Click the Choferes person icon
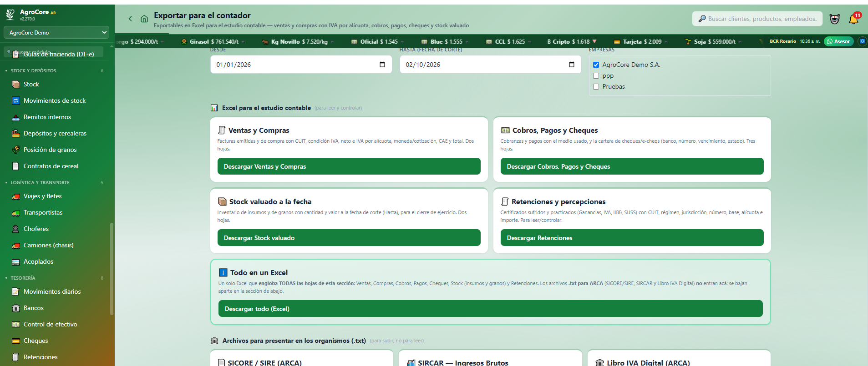The height and width of the screenshot is (366, 868). tap(16, 229)
